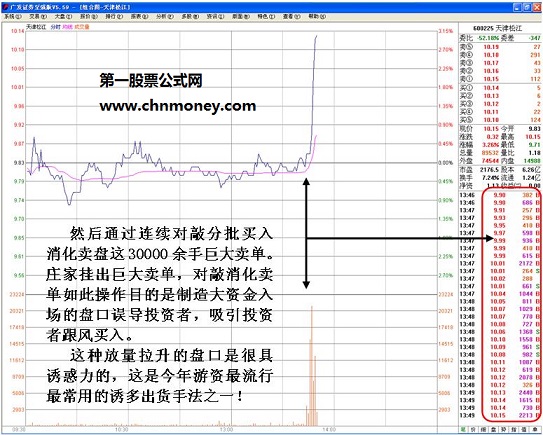Click the 600225 天津松江 stock header

click(497, 28)
